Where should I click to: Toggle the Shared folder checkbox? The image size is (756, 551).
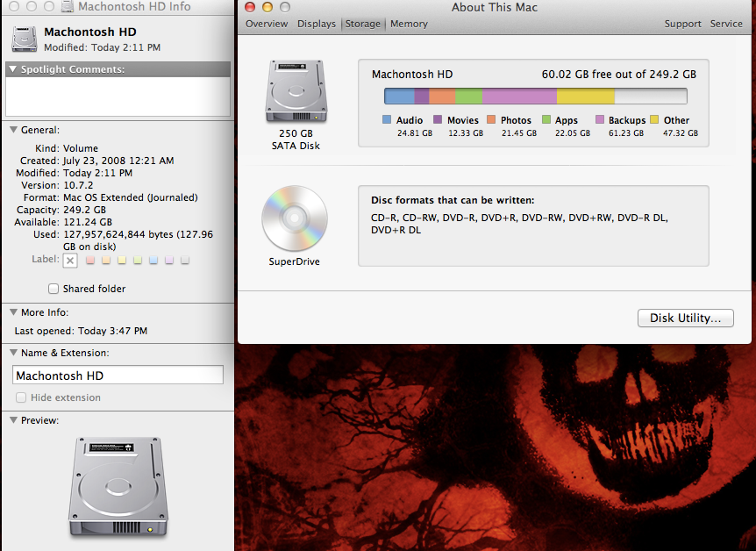[53, 289]
